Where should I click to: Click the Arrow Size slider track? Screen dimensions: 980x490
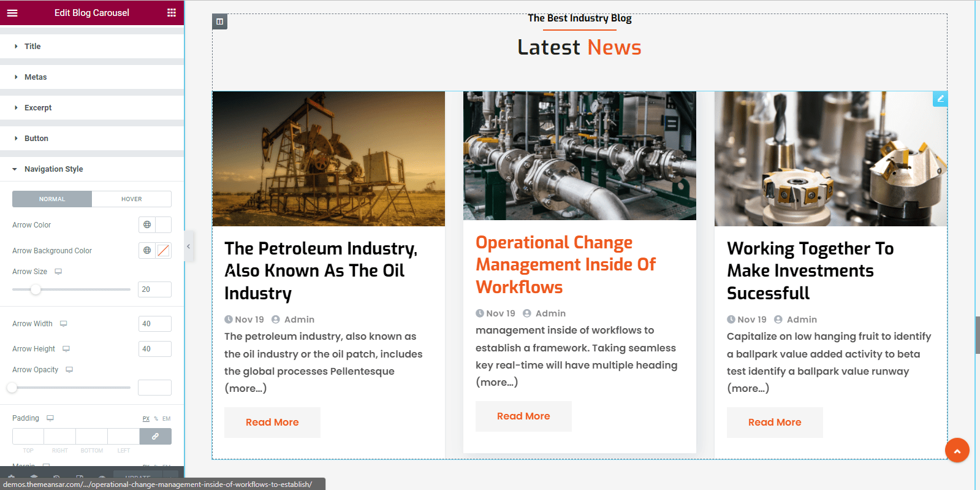pyautogui.click(x=86, y=289)
